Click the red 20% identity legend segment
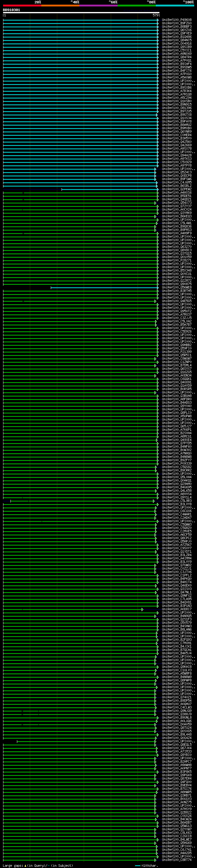 click(22, 6)
